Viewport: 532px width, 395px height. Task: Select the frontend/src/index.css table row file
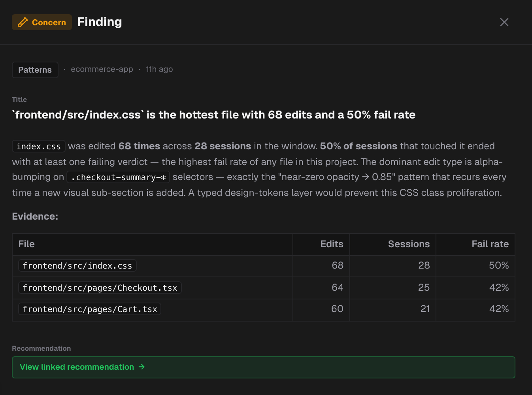tap(77, 265)
